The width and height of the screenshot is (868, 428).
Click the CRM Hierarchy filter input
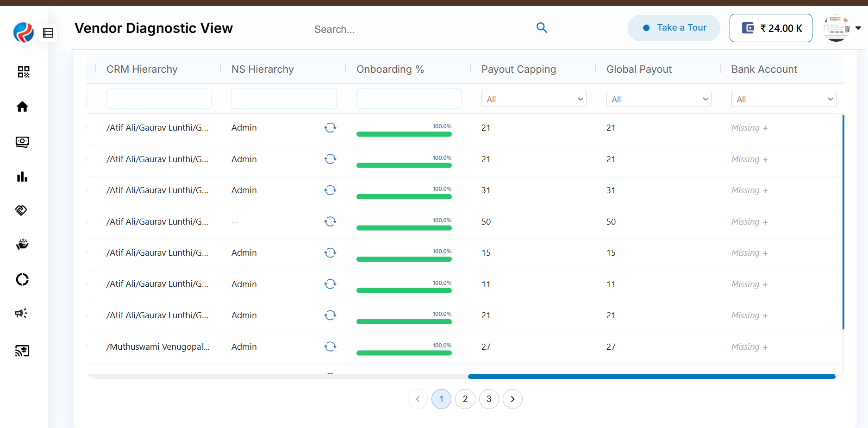[159, 99]
